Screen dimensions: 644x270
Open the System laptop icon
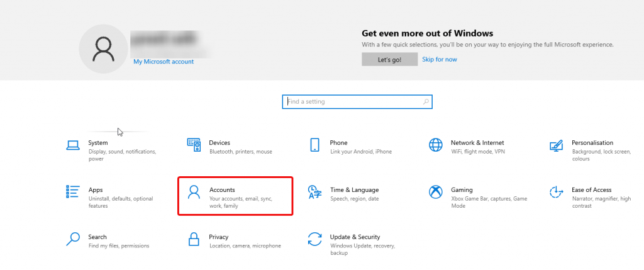pyautogui.click(x=73, y=145)
